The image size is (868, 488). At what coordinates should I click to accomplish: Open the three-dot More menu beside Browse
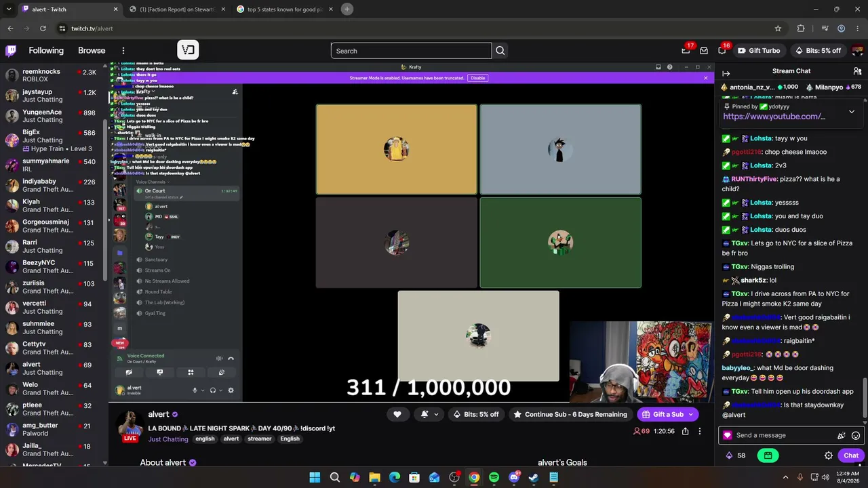(x=123, y=51)
